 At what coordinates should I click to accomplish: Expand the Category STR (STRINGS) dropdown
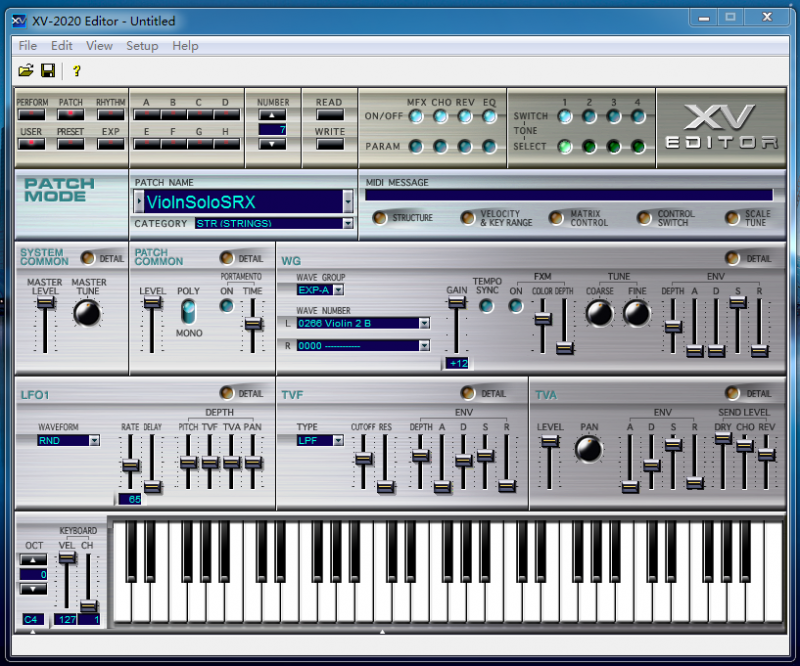pyautogui.click(x=348, y=224)
